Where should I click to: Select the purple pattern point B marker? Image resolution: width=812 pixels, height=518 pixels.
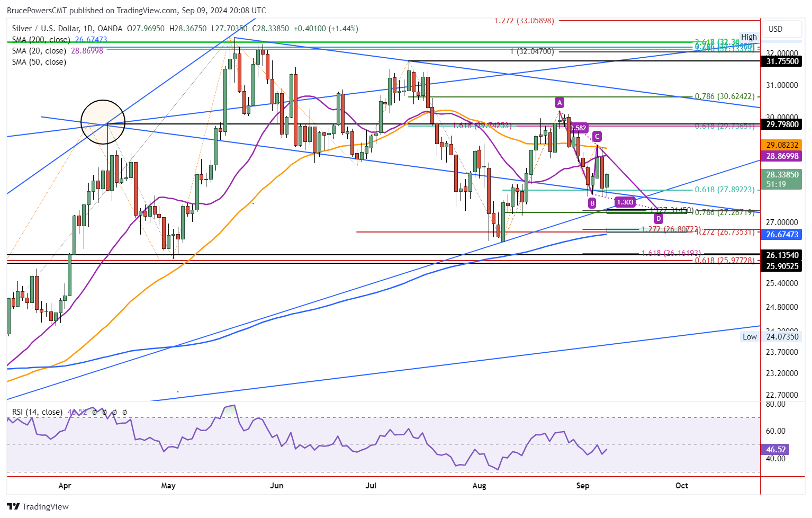(x=592, y=203)
